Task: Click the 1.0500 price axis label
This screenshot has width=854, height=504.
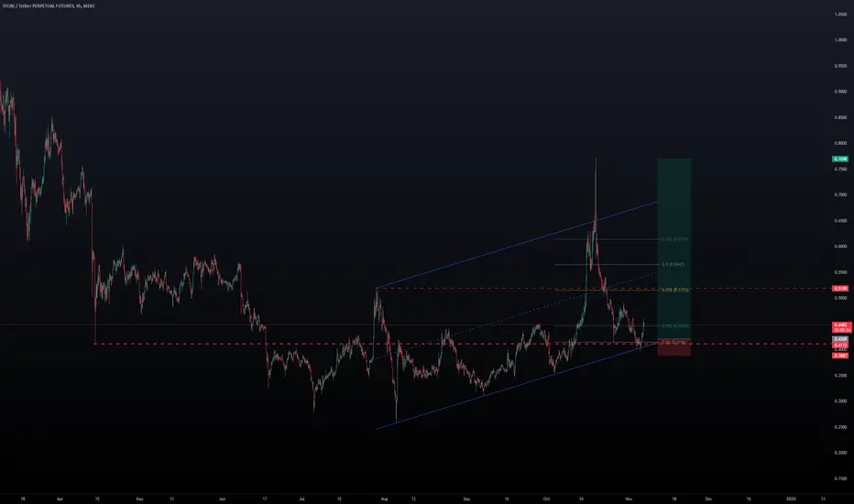Action: [x=840, y=14]
